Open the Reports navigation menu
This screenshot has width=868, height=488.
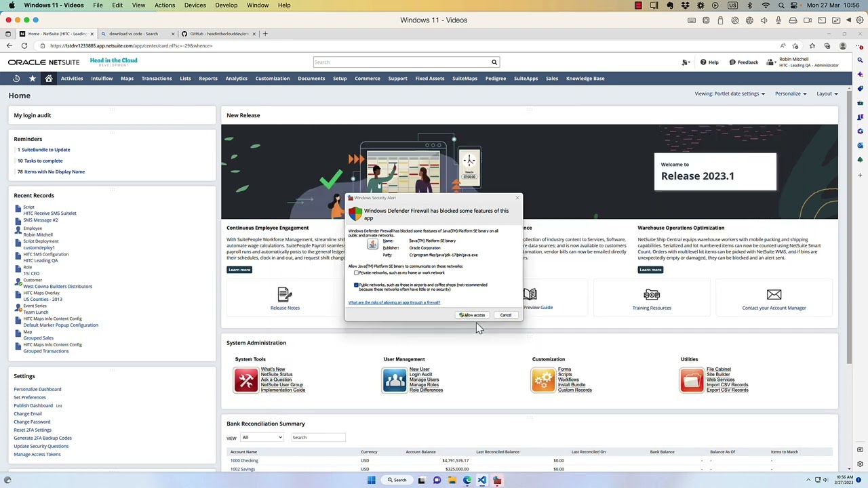click(x=208, y=79)
